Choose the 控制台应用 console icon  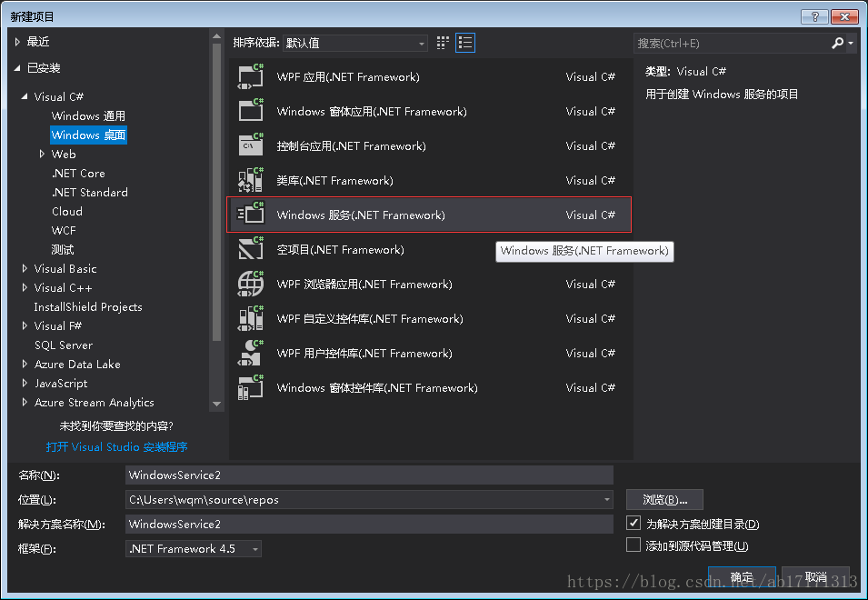coord(251,145)
